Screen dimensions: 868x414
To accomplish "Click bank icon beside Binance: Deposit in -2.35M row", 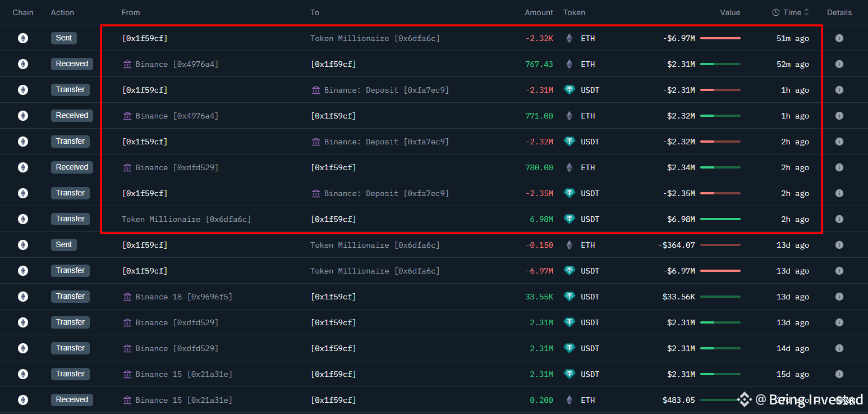I will click(x=316, y=193).
